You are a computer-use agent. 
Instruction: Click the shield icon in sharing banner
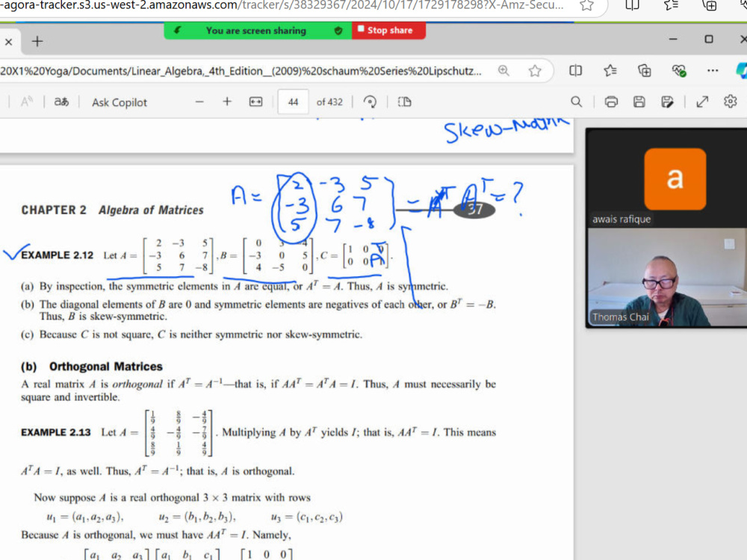(338, 31)
